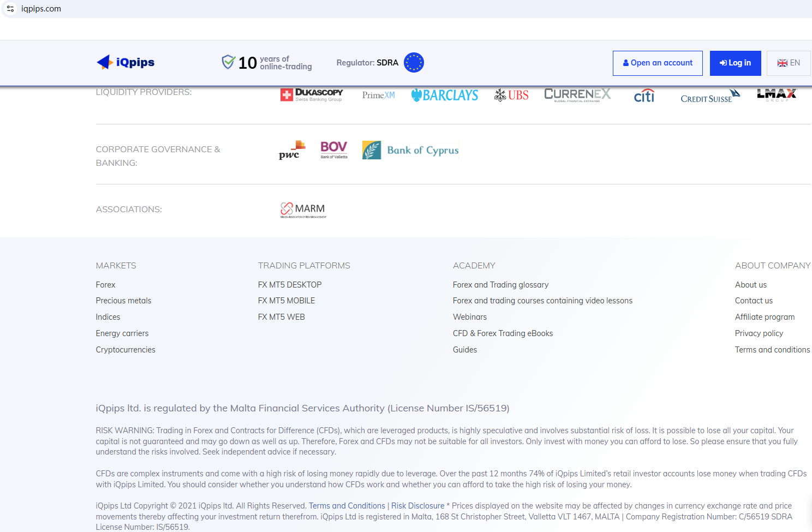The height and width of the screenshot is (532, 812).
Task: Click the Citi logo
Action: click(644, 96)
